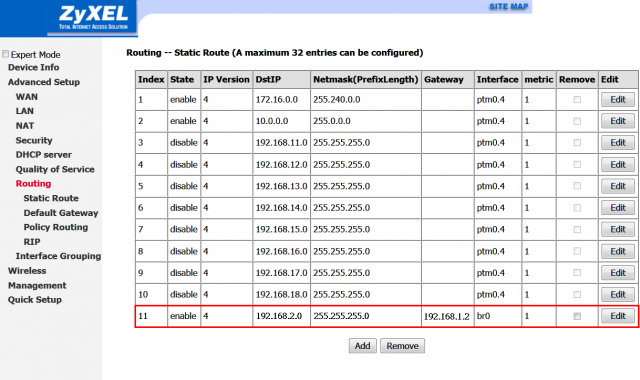Click the Netmask(PrefixLength) column header
The height and width of the screenshot is (380, 640).
coord(366,79)
